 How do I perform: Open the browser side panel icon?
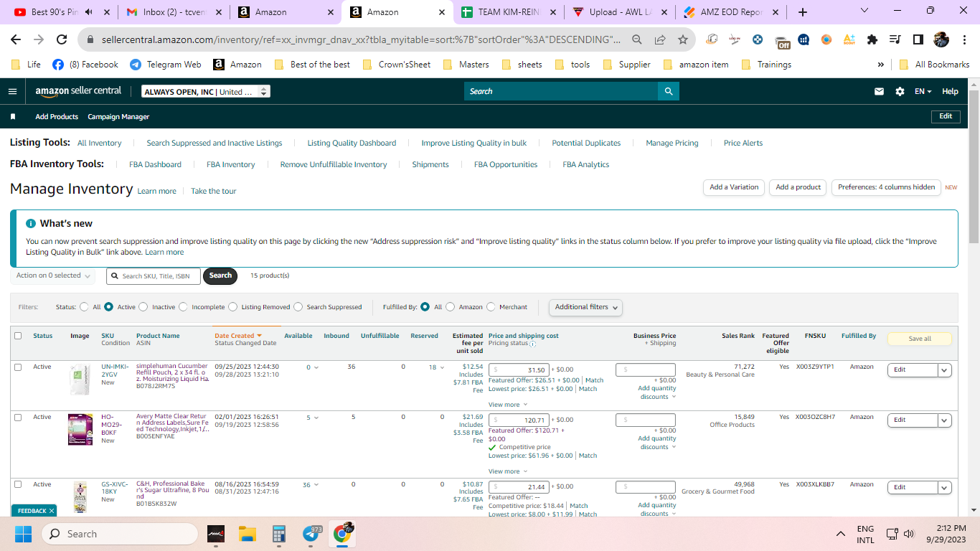[918, 40]
